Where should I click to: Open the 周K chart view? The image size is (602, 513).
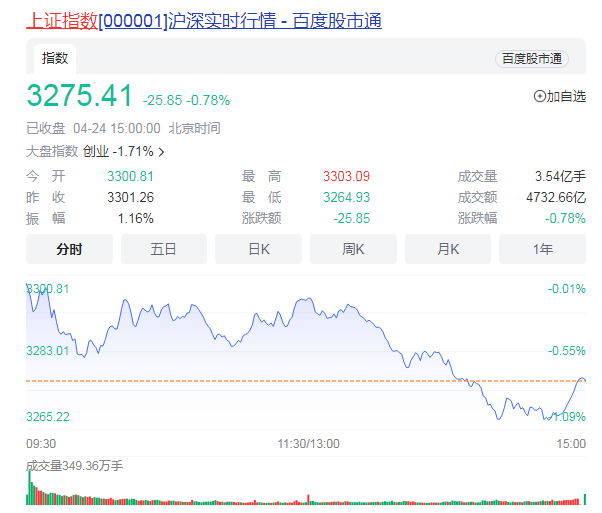353,249
